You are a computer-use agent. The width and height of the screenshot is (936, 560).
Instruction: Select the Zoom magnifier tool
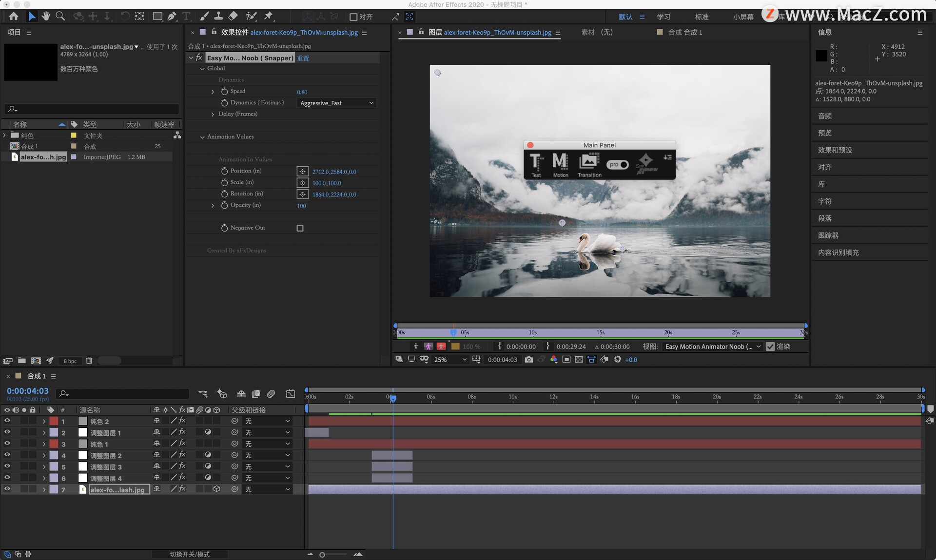pyautogui.click(x=60, y=16)
